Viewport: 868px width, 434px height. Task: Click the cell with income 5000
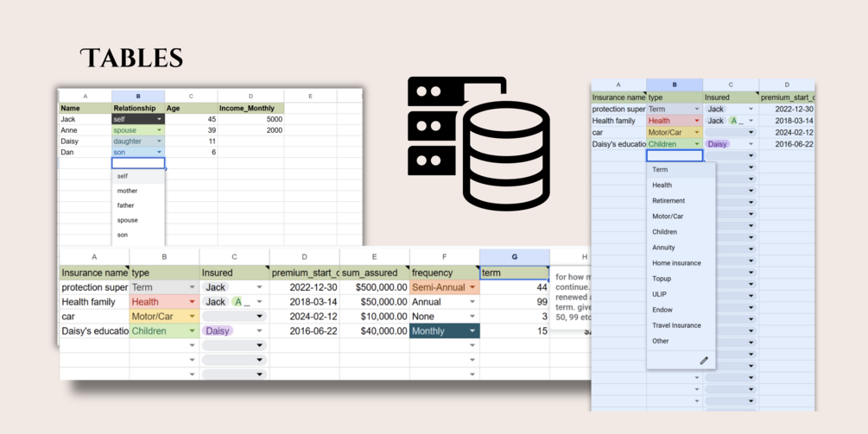[x=250, y=119]
